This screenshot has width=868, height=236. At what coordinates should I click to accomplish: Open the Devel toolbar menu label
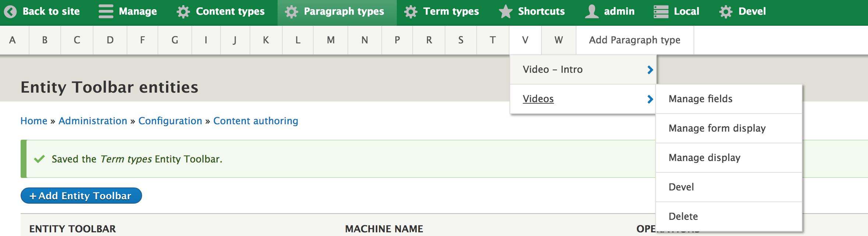[752, 11]
